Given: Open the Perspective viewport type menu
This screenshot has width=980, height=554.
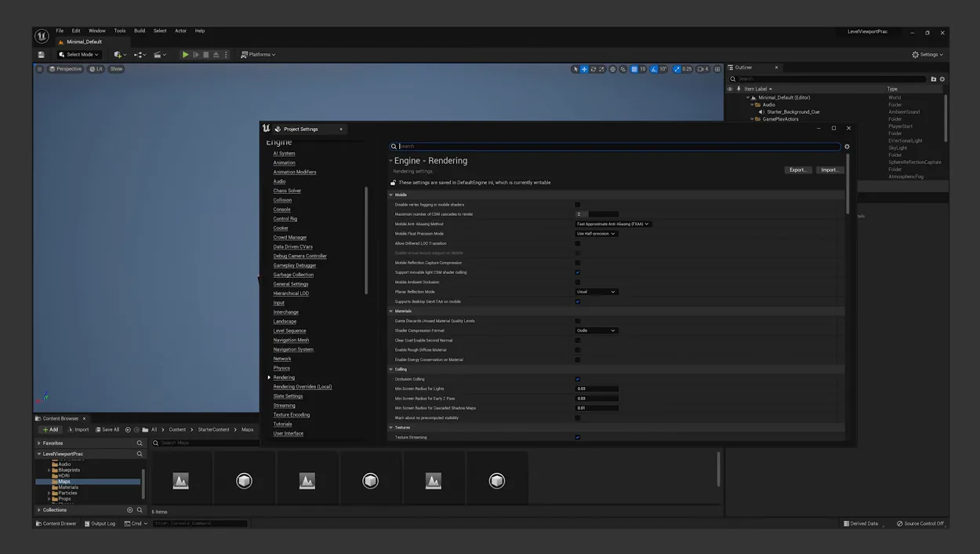Looking at the screenshot, I should point(65,69).
